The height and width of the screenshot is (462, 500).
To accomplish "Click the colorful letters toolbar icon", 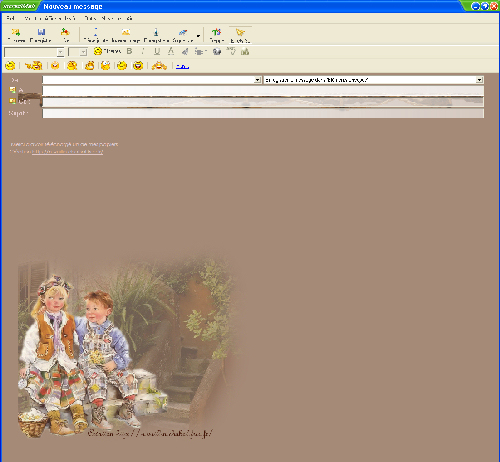I will point(216,32).
